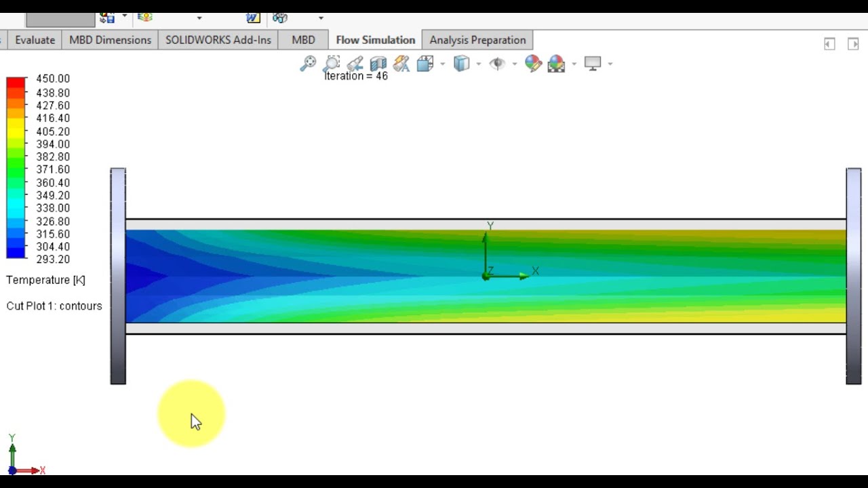The height and width of the screenshot is (488, 868).
Task: Open the MBD Dimensions tab
Action: tap(110, 40)
